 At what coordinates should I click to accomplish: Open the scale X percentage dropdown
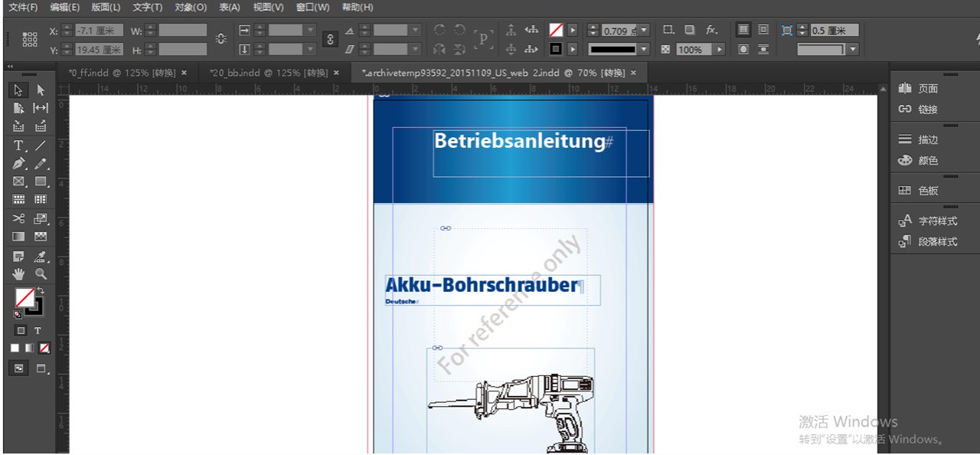click(310, 31)
